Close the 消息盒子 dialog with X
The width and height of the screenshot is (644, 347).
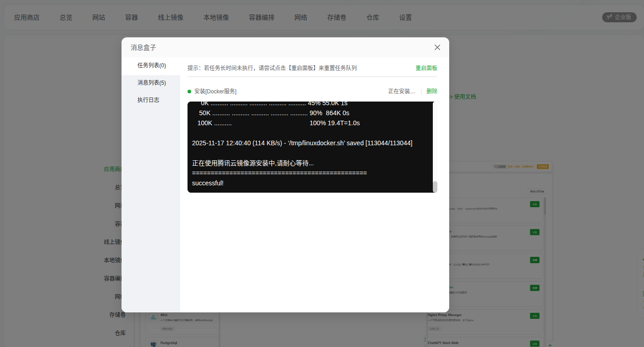[x=437, y=47]
